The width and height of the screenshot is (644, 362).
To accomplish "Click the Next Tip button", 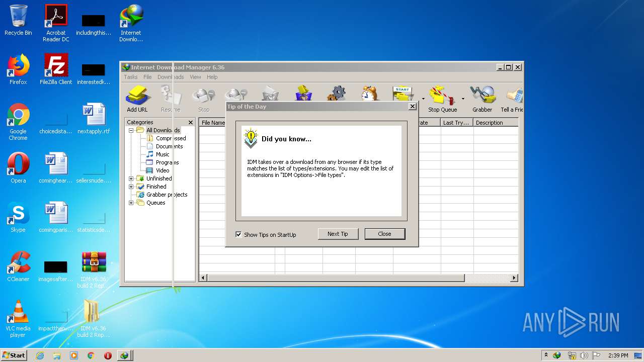I will tap(338, 234).
